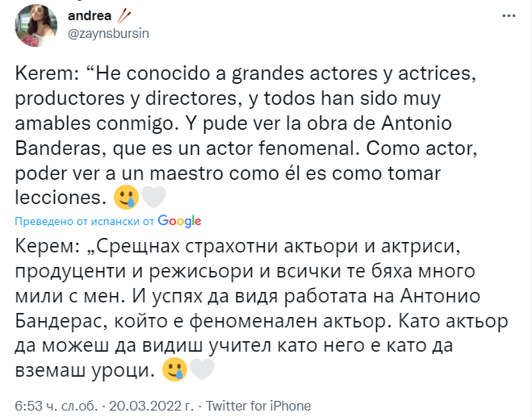This screenshot has width=532, height=417.
Task: Click crying-smile emoji in the Spanish tweet
Action: point(124,196)
